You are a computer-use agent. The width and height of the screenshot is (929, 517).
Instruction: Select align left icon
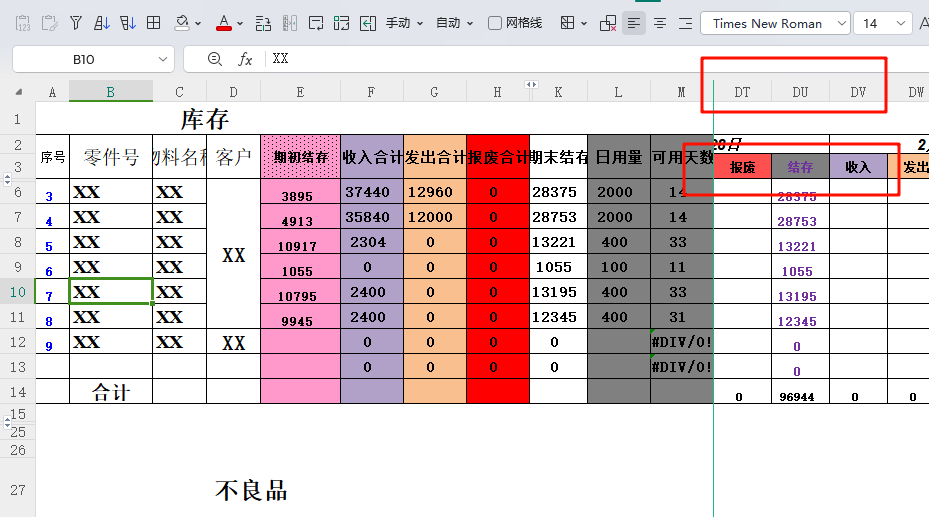(x=634, y=24)
